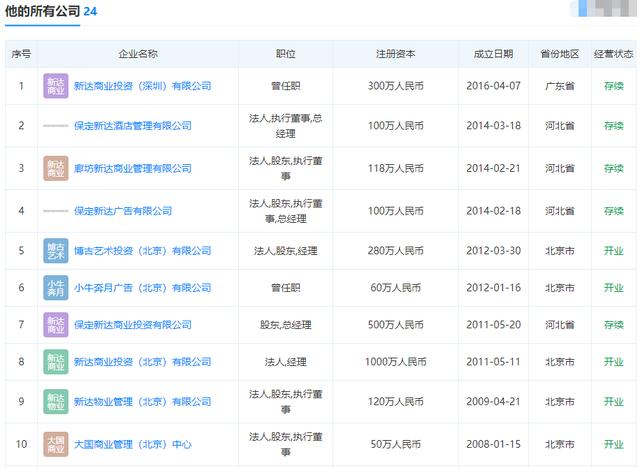Open 廊坊新达商业管理有限公司 company link

(x=133, y=168)
